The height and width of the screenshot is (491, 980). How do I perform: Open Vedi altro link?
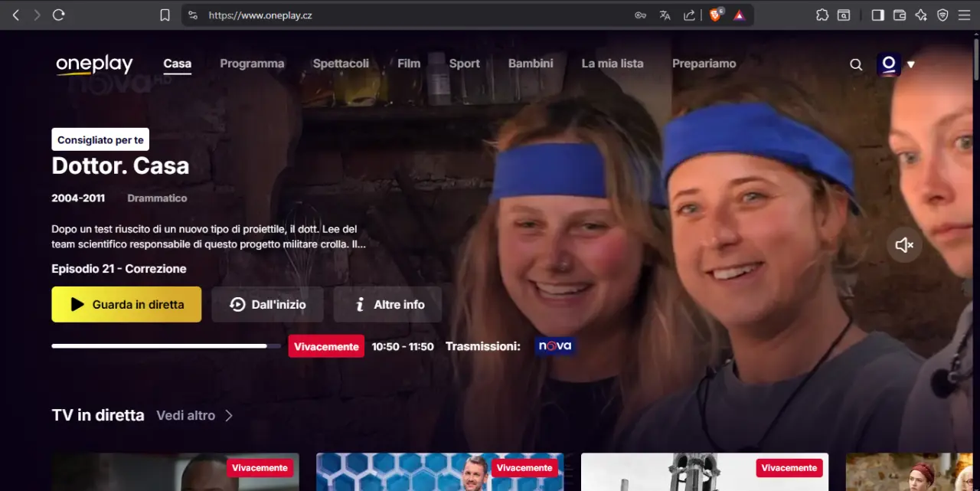point(186,415)
